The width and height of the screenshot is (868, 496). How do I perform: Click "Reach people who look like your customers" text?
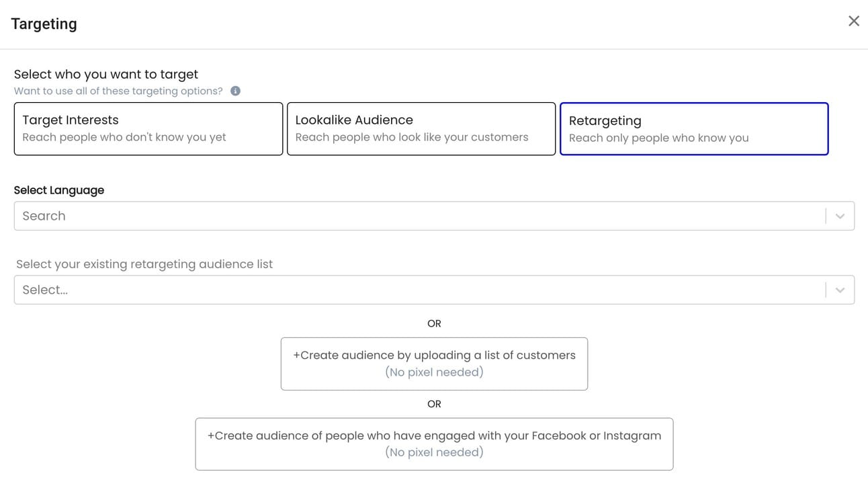(412, 137)
